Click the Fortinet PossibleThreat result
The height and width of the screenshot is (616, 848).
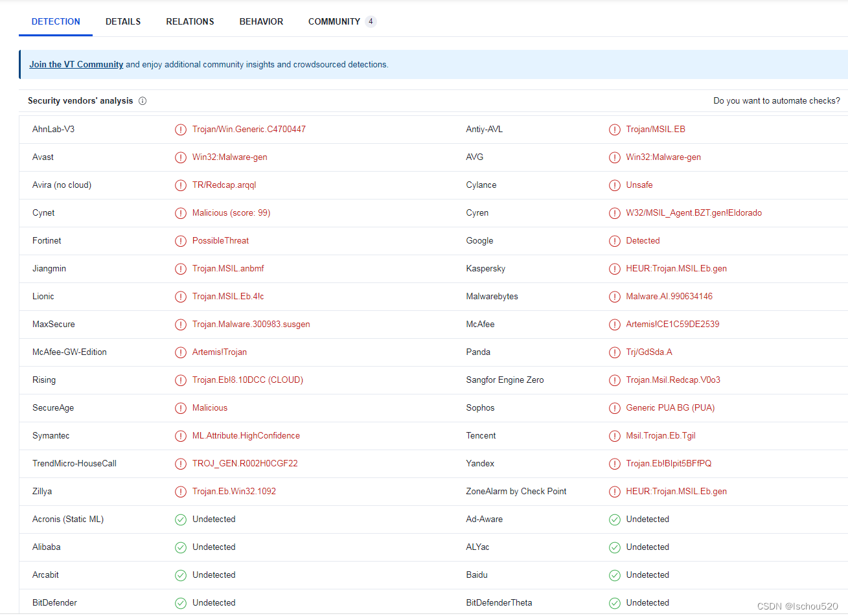tap(220, 241)
